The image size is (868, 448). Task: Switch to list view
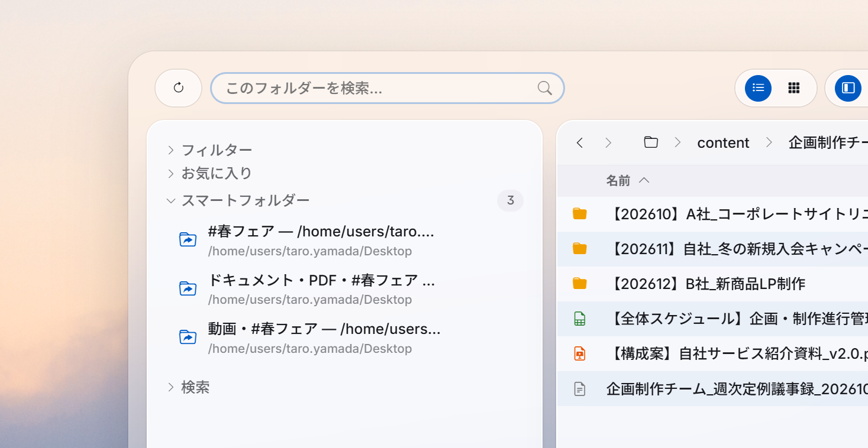pyautogui.click(x=758, y=88)
